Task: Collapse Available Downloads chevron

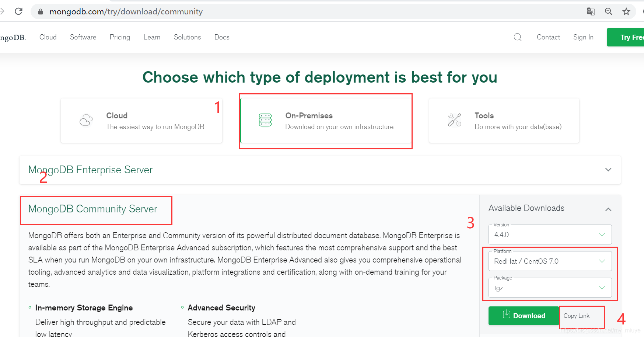Action: tap(608, 209)
